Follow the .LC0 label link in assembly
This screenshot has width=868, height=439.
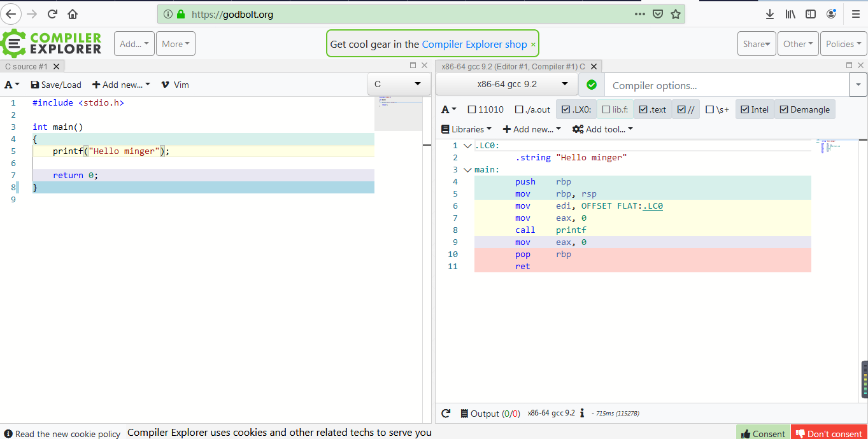tap(653, 206)
